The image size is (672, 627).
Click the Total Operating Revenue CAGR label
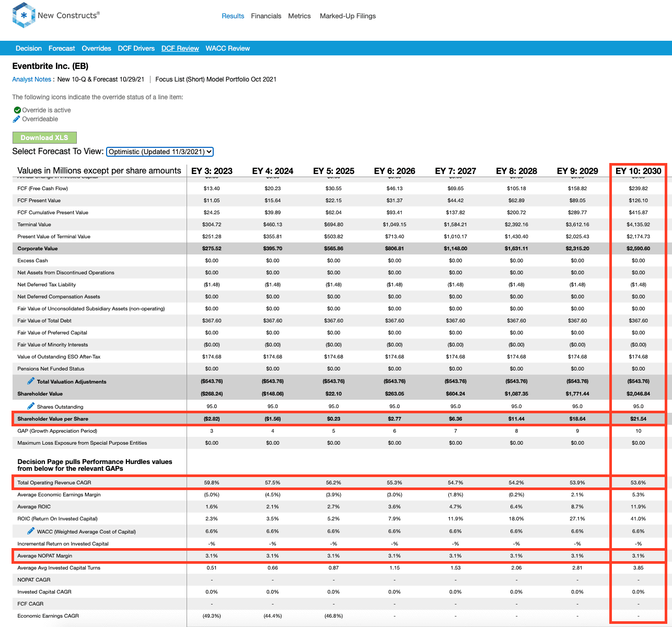53,482
